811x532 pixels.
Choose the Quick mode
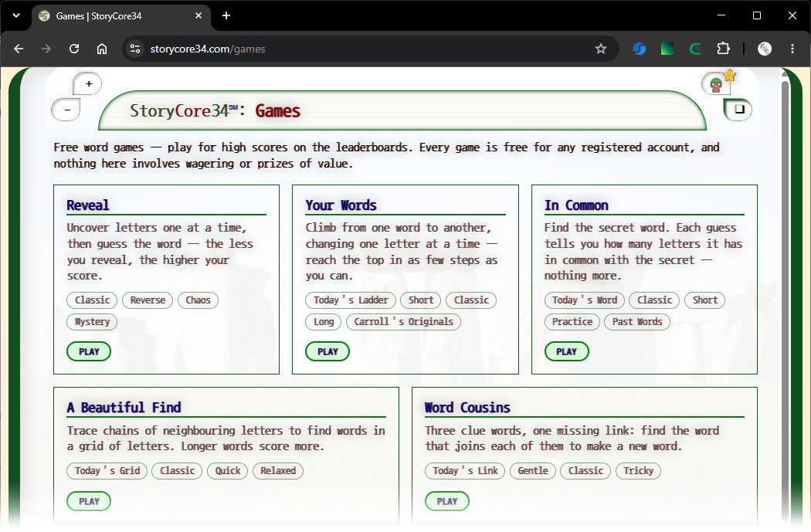pyautogui.click(x=228, y=470)
